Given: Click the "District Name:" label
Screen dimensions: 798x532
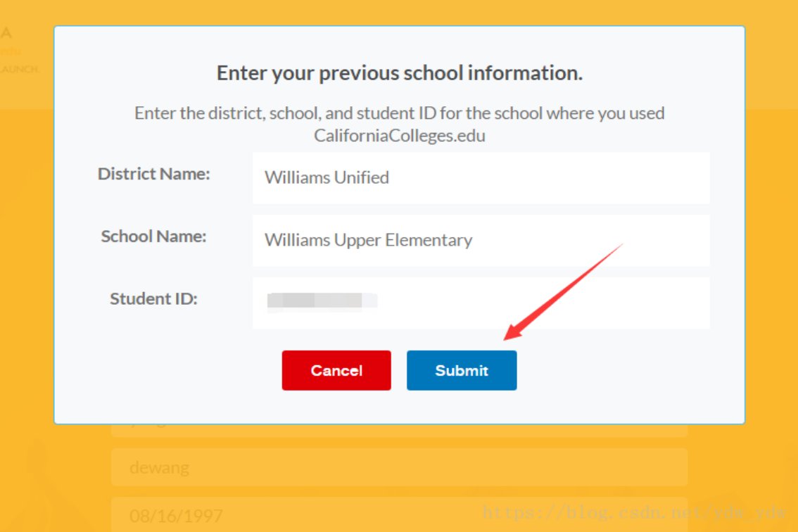Looking at the screenshot, I should pyautogui.click(x=154, y=174).
